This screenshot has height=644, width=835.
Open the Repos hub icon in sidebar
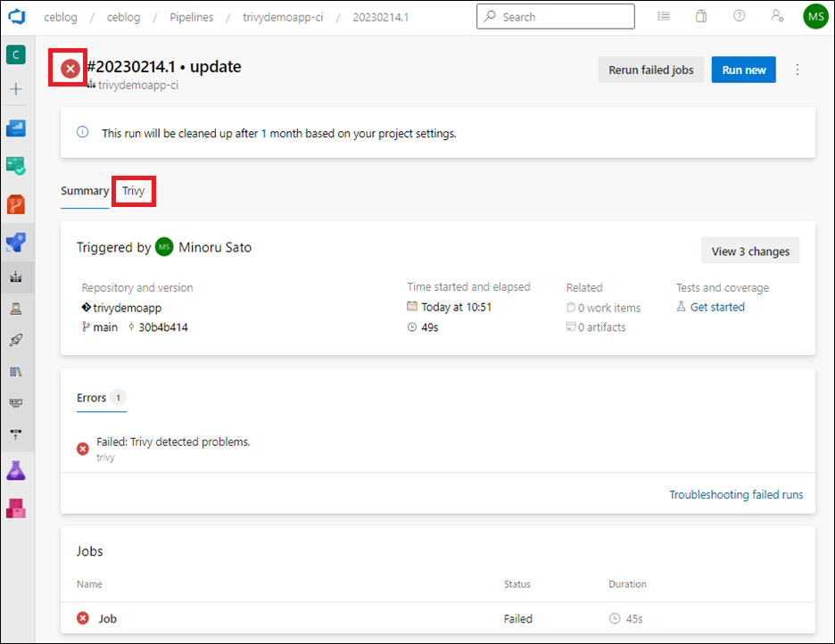click(x=16, y=204)
